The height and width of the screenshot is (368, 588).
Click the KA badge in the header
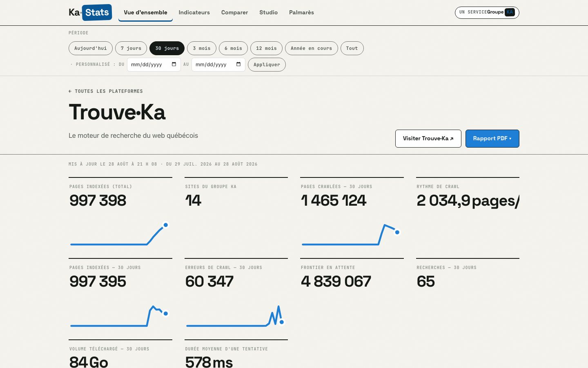pos(510,12)
